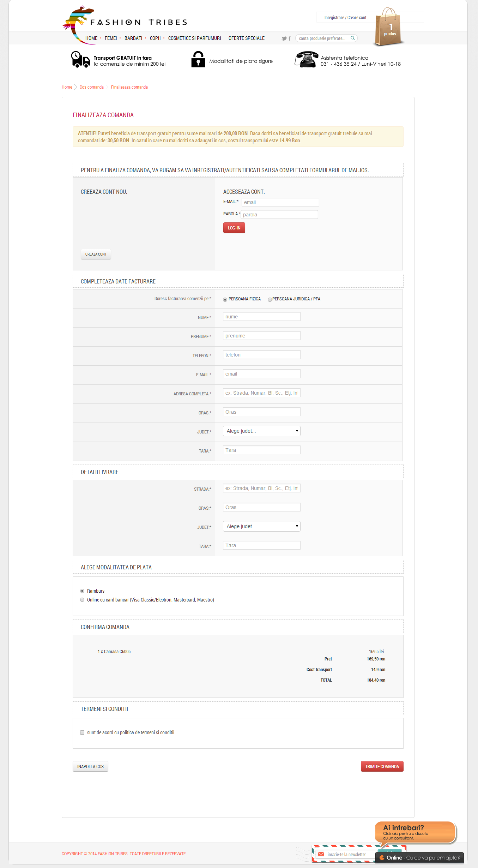The width and height of the screenshot is (478, 868).
Task: Click the TRIMITE COMANDA button
Action: tap(382, 766)
